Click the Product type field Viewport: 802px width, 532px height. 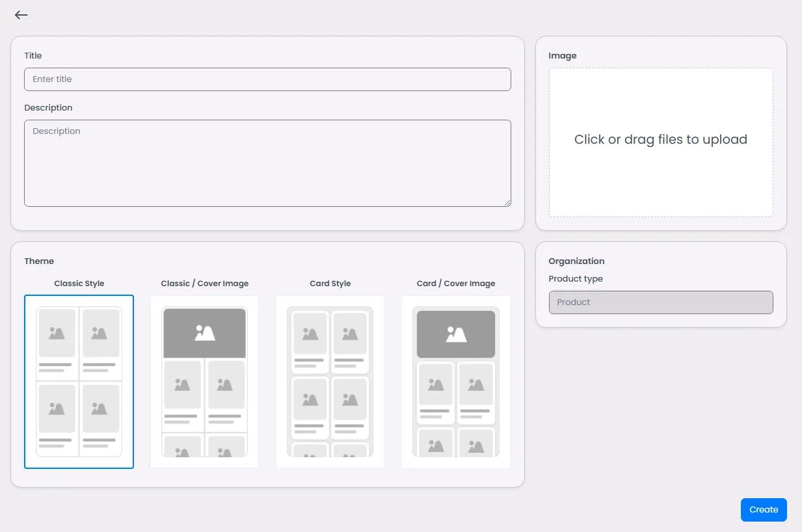661,302
